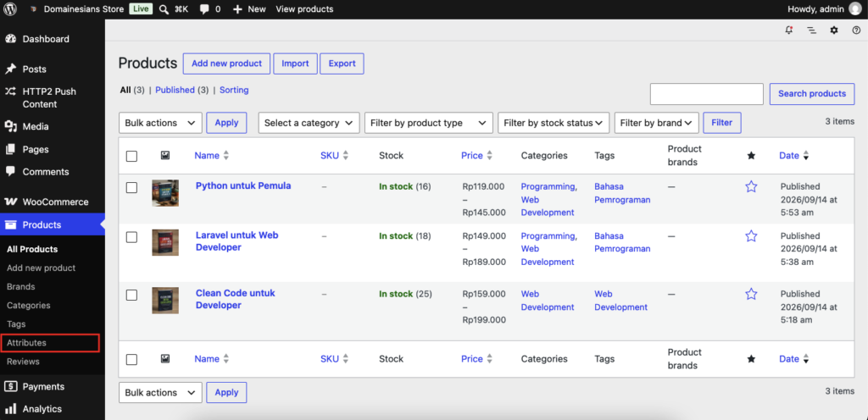Click the featured star column header icon

pyautogui.click(x=751, y=156)
